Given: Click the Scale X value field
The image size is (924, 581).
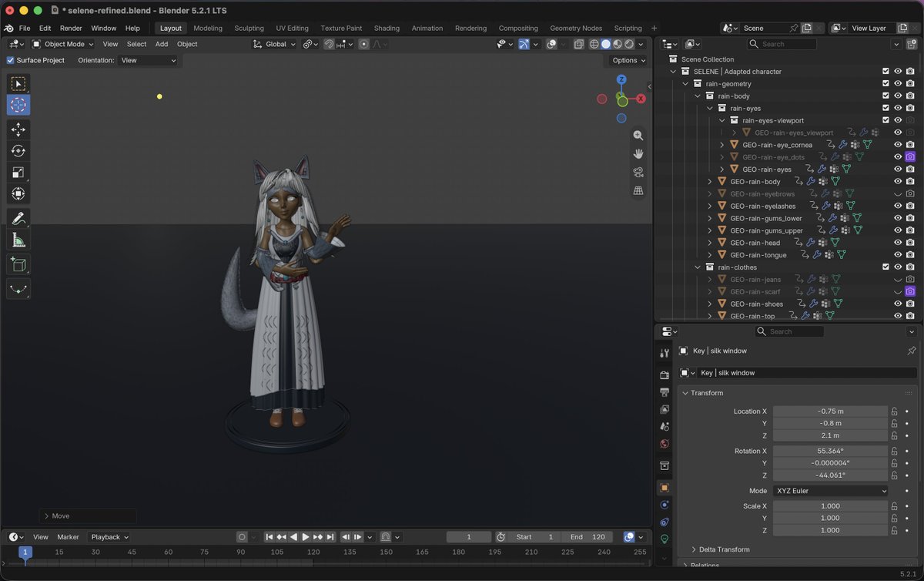Looking at the screenshot, I should 830,506.
